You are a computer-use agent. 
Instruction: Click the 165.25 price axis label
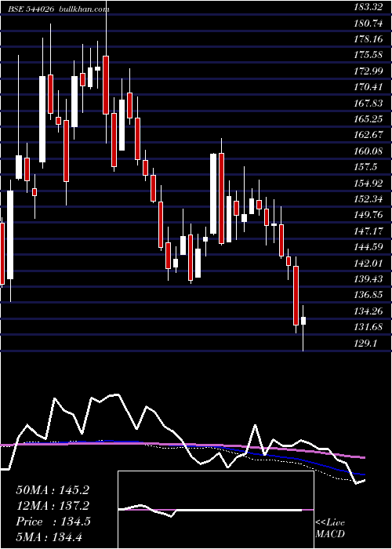point(368,119)
